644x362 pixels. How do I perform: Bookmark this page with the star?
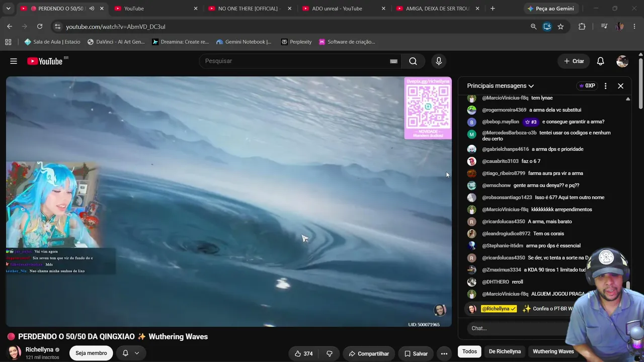(560, 26)
